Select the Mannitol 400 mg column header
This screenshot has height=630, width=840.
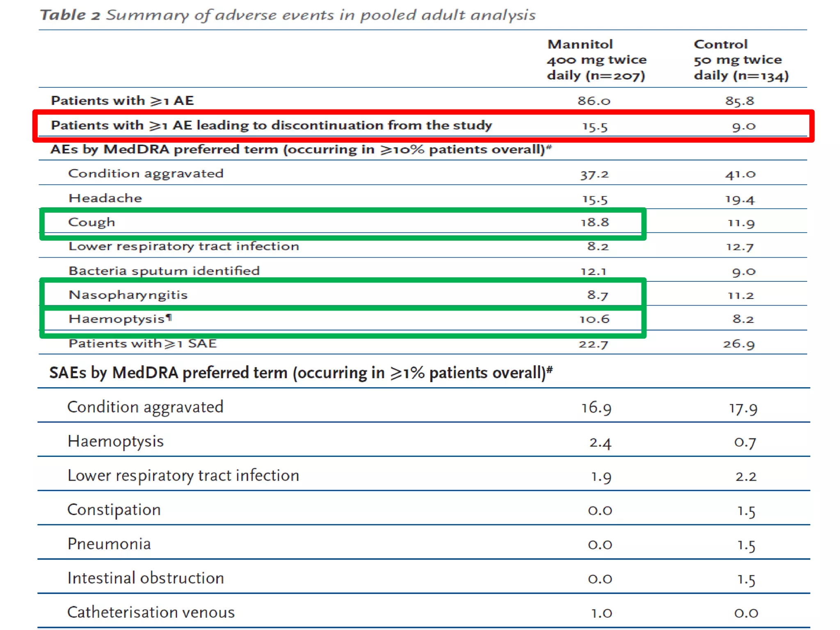click(x=596, y=60)
